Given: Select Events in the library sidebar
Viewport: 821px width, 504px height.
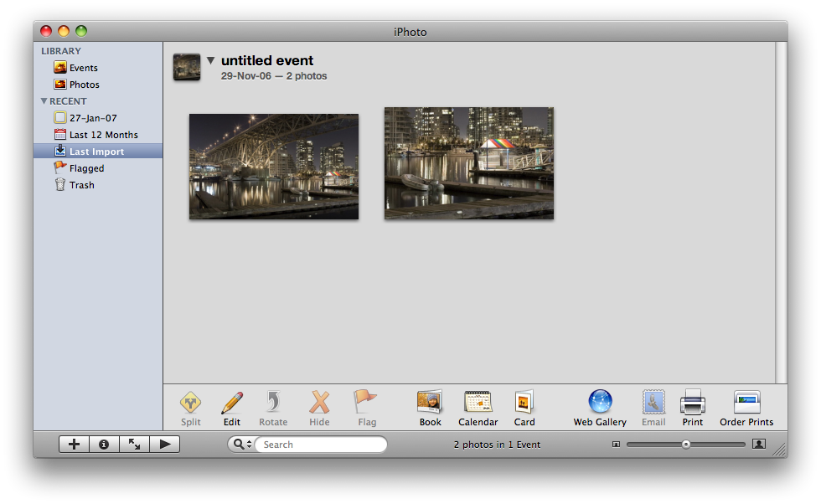Looking at the screenshot, I should (x=83, y=68).
